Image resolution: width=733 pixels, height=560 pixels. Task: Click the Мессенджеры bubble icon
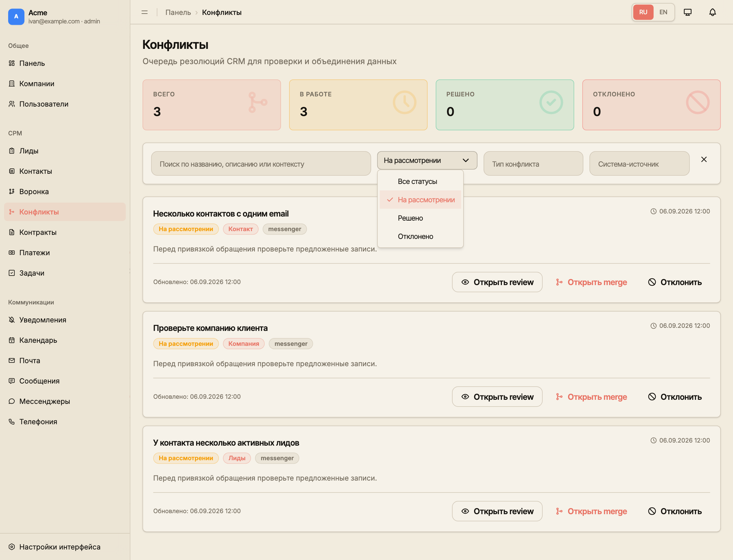click(x=12, y=401)
